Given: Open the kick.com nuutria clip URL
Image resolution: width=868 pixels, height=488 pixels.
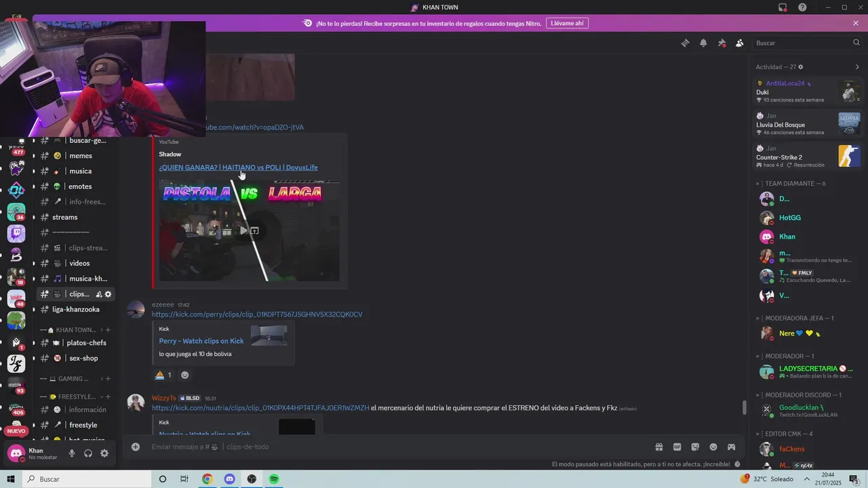Looking at the screenshot, I should coord(260,408).
